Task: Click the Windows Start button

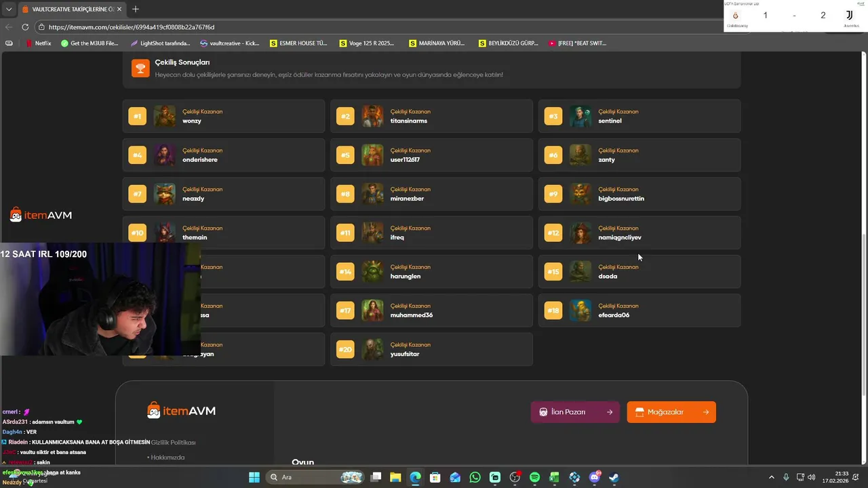Action: [x=254, y=477]
